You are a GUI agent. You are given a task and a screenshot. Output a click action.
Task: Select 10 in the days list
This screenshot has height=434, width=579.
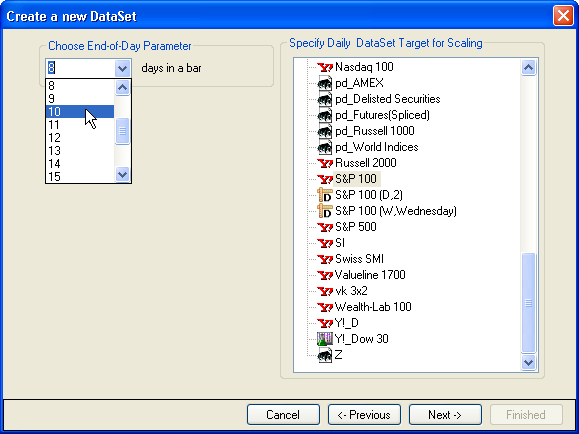point(80,112)
